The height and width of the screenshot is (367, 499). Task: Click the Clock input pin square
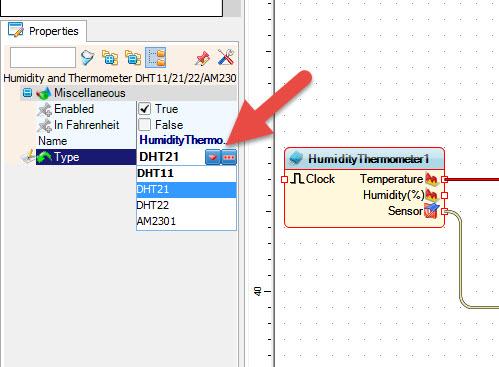284,179
